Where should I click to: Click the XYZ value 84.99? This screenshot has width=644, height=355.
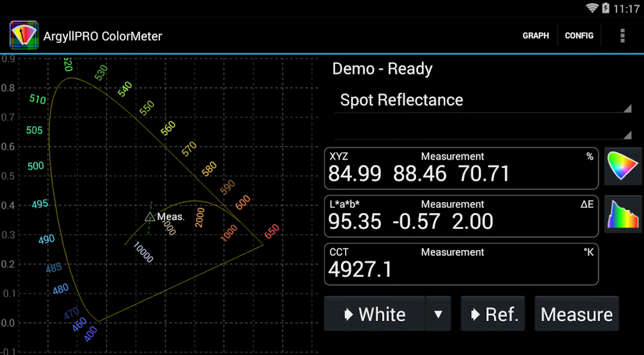click(x=355, y=174)
